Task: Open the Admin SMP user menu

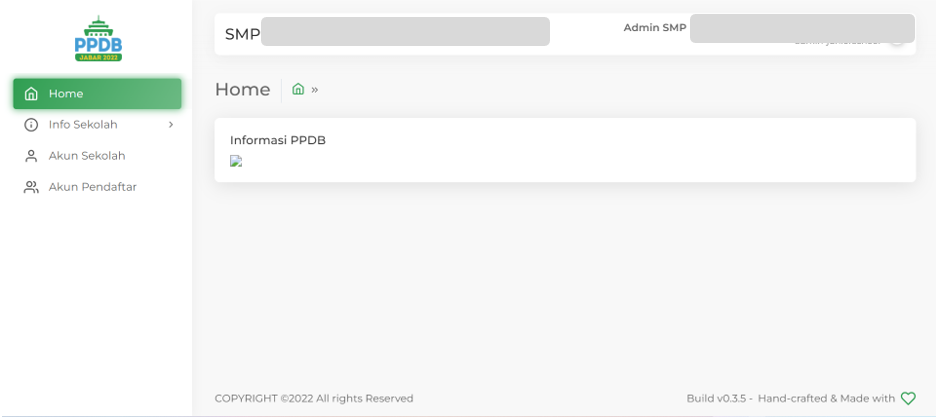Action: coord(655,28)
